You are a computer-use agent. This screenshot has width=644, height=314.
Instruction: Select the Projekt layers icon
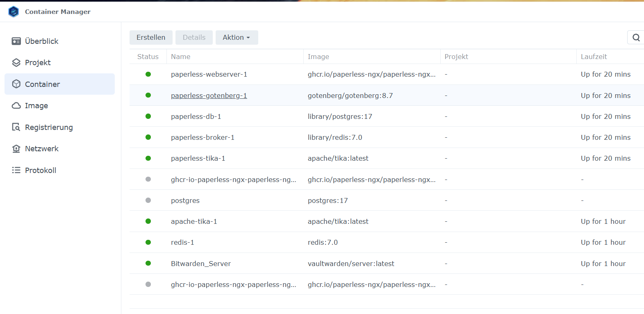16,63
